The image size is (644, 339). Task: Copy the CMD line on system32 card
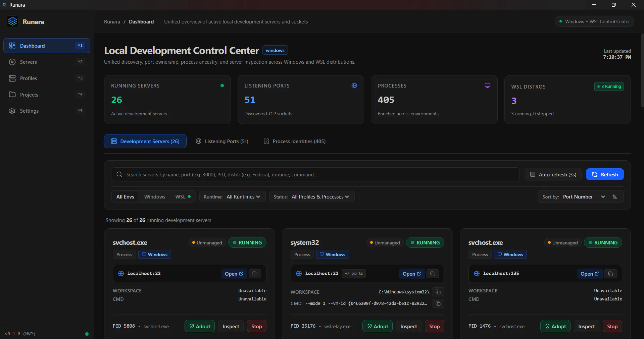(x=438, y=303)
